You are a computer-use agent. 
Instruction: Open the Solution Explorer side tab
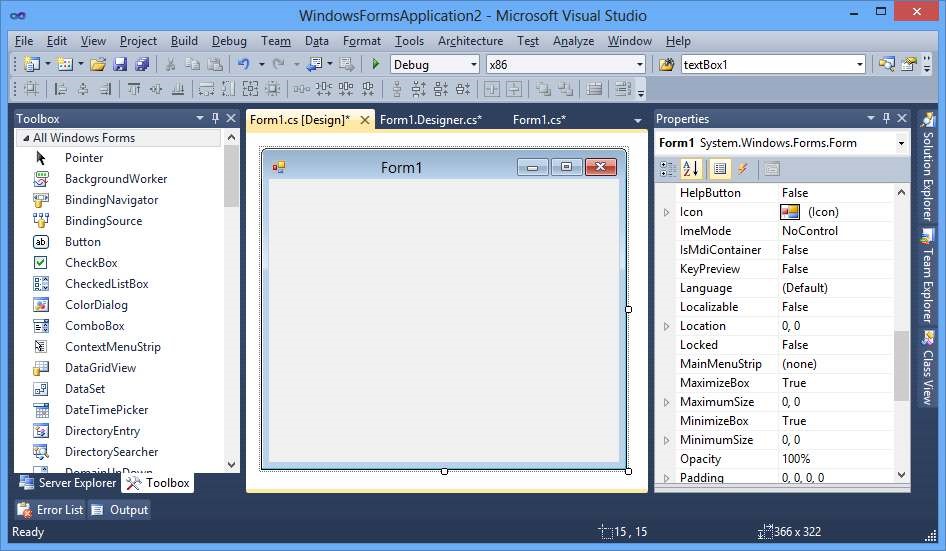[928, 168]
